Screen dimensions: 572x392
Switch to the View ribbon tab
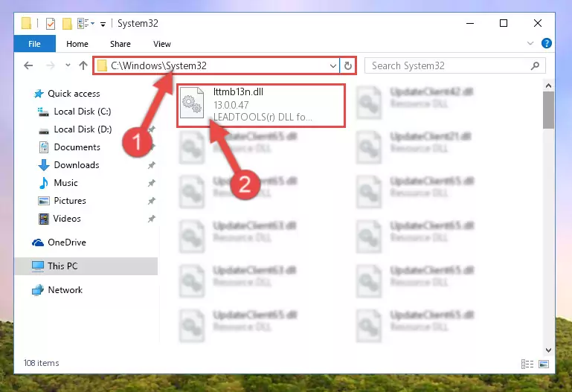(162, 44)
